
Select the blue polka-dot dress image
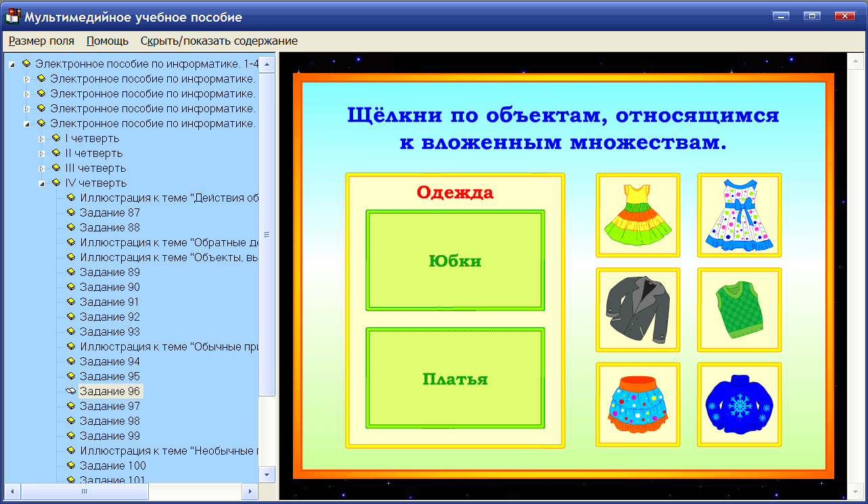point(739,214)
